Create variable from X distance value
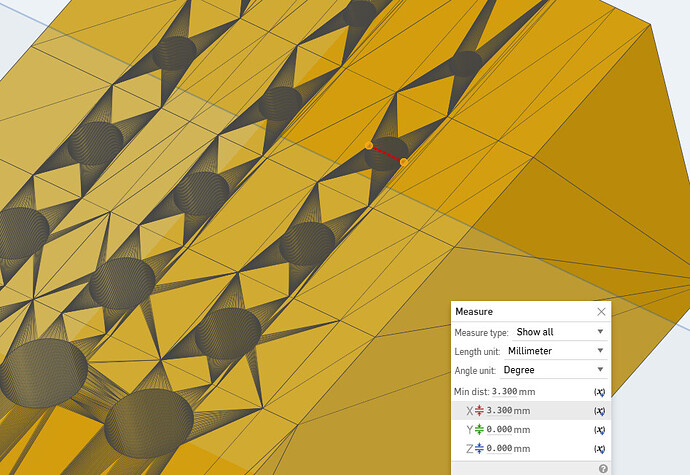This screenshot has height=475, width=690. [x=599, y=411]
